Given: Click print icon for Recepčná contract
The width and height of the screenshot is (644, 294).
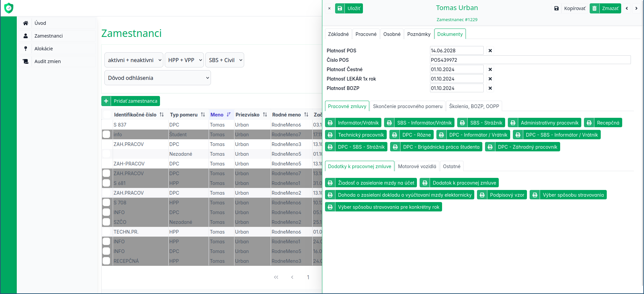Looking at the screenshot, I should coord(589,123).
